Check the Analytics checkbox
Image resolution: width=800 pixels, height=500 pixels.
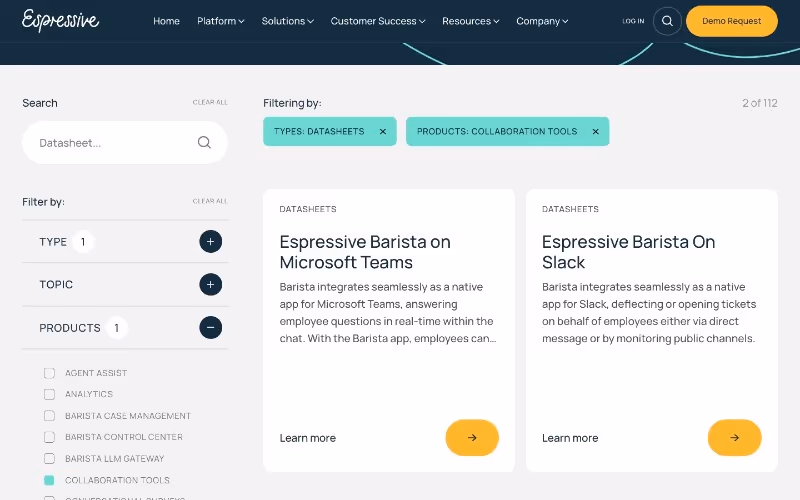click(x=49, y=394)
